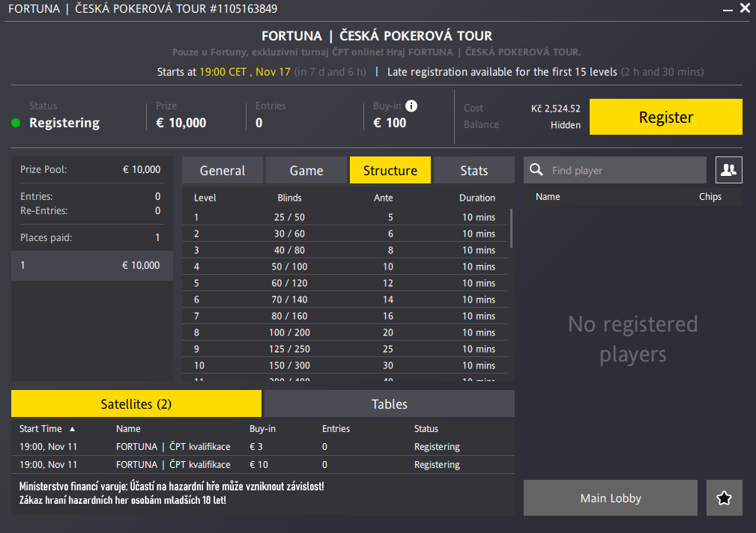Add tournament to favorites with star
The height and width of the screenshot is (533, 756).
click(725, 498)
